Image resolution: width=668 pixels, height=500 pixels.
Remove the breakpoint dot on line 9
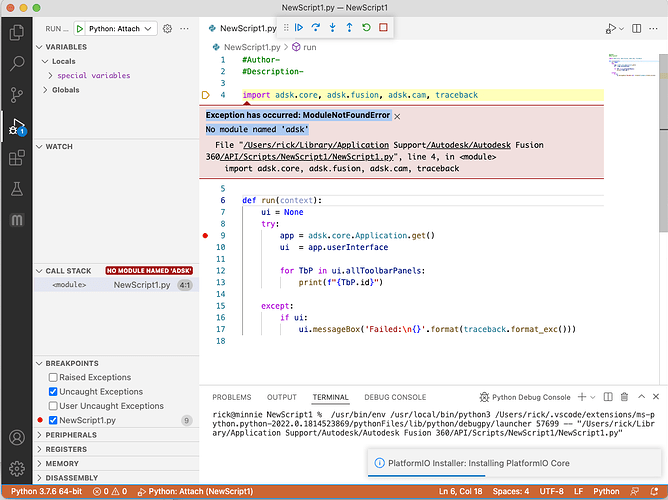205,236
